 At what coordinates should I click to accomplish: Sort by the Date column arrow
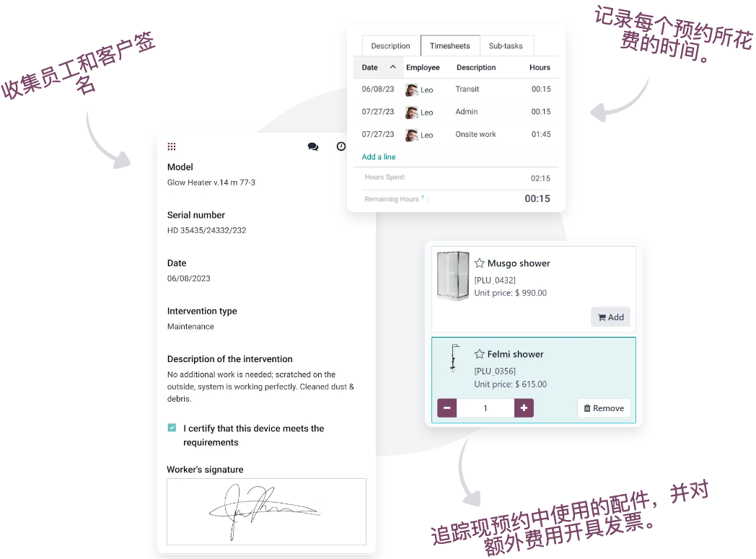click(393, 67)
